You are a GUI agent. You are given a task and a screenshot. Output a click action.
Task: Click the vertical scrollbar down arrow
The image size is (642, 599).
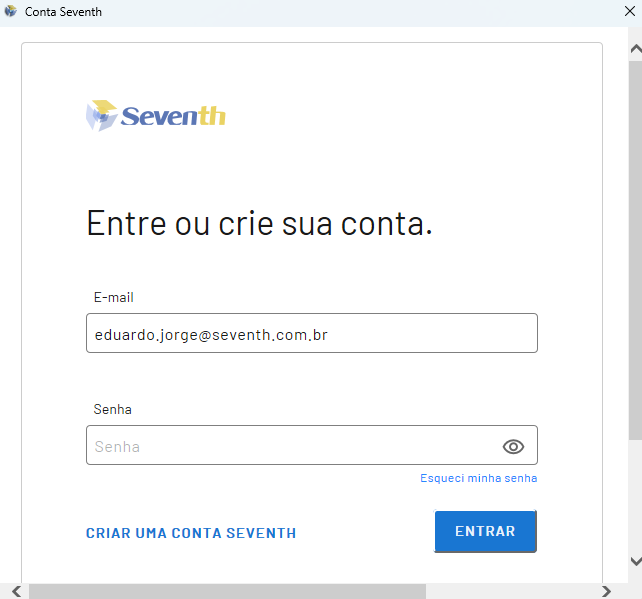pos(634,562)
